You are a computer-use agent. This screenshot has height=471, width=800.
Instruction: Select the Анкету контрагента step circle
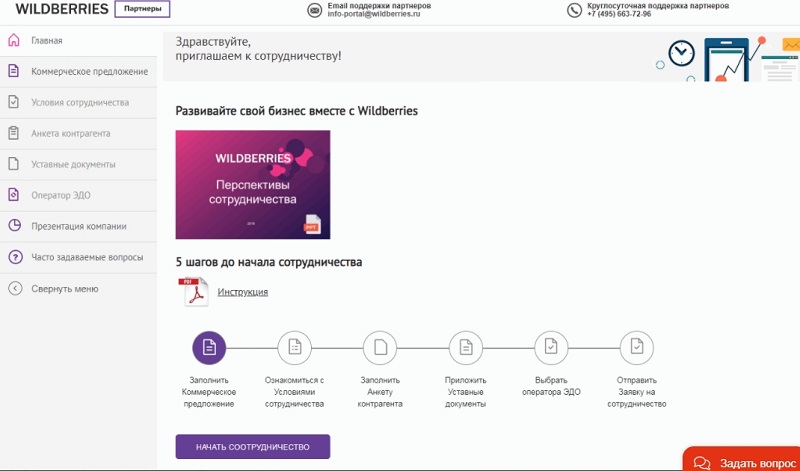click(380, 348)
